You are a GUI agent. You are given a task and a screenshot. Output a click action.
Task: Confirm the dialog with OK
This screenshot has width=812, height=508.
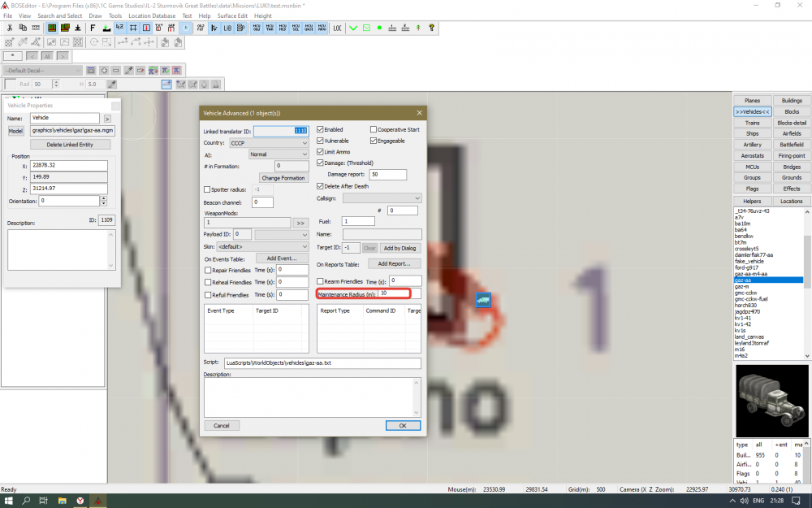(x=403, y=426)
